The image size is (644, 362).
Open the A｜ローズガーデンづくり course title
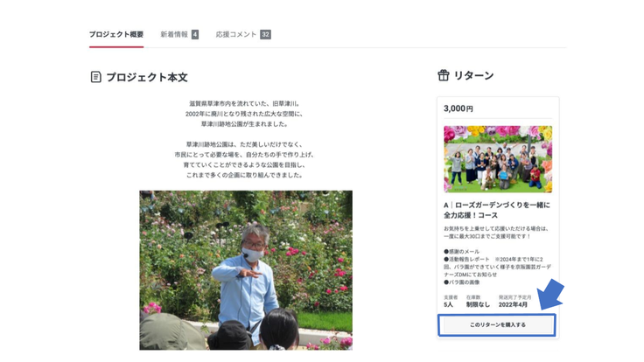pyautogui.click(x=496, y=210)
